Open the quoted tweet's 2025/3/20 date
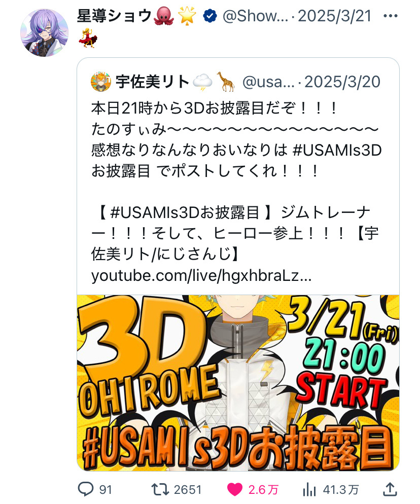Image resolution: width=420 pixels, height=504 pixels. [342, 82]
